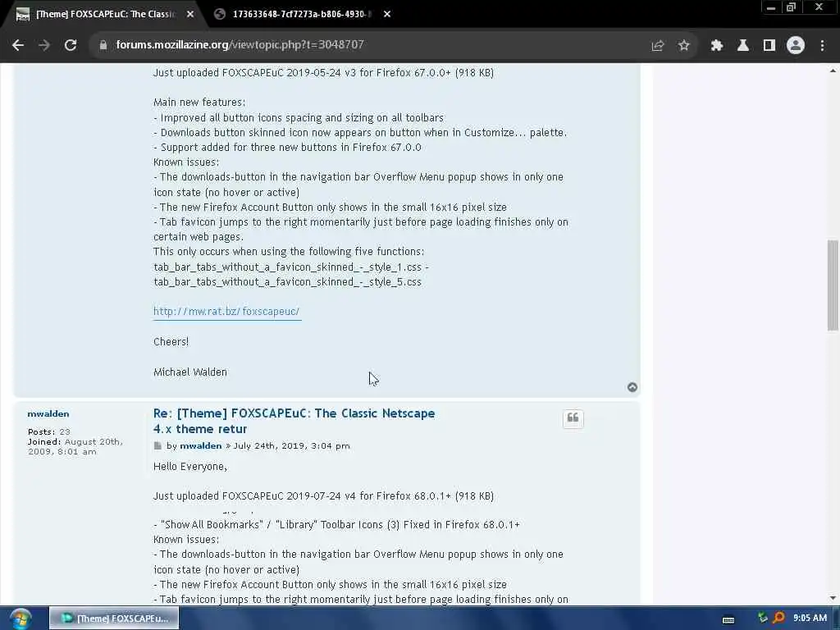Click the 'Cheers!' text
This screenshot has height=630, width=840.
(171, 342)
